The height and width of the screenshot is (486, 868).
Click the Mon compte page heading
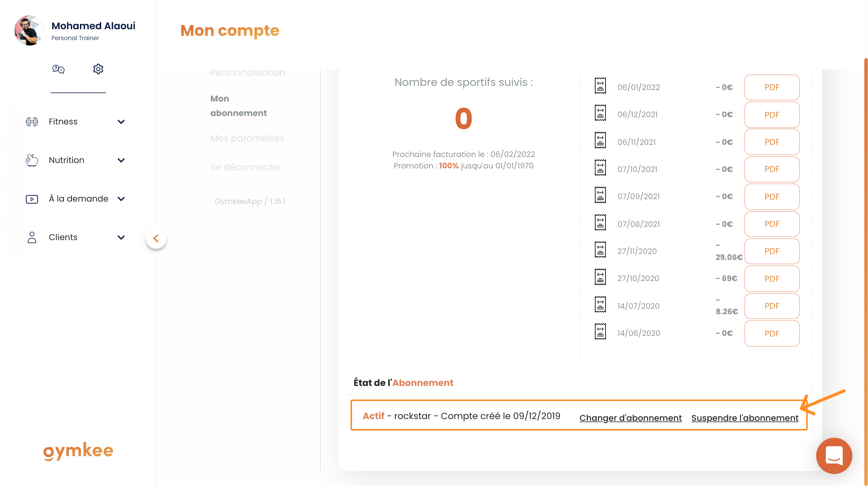tap(230, 31)
